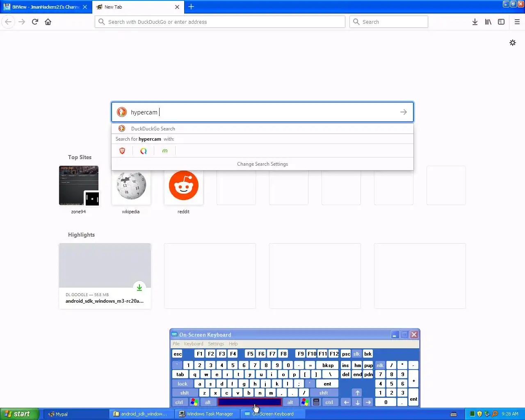Go to browser home page

pyautogui.click(x=48, y=22)
